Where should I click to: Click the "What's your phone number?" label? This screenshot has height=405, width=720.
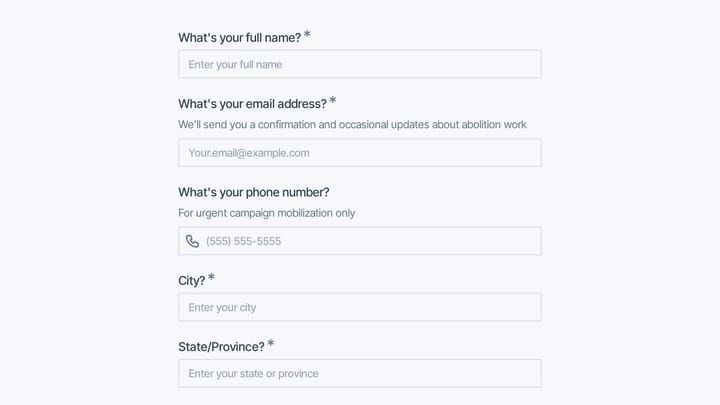pos(254,192)
